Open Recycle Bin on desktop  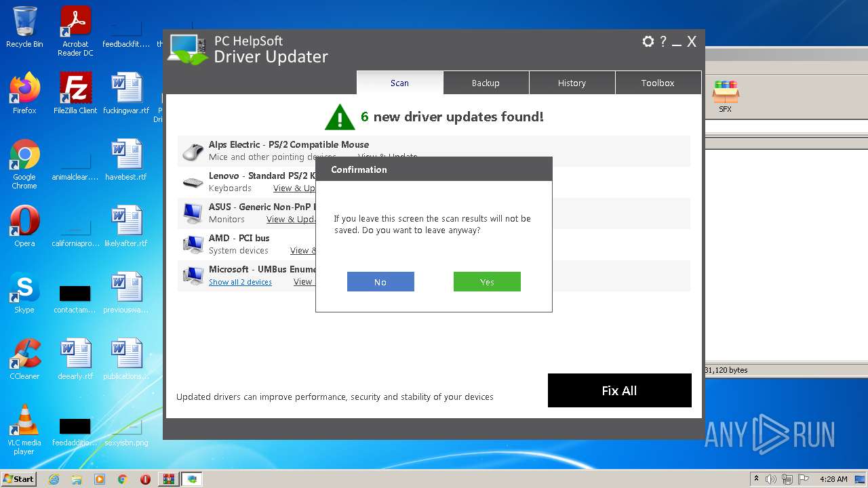coord(24,27)
